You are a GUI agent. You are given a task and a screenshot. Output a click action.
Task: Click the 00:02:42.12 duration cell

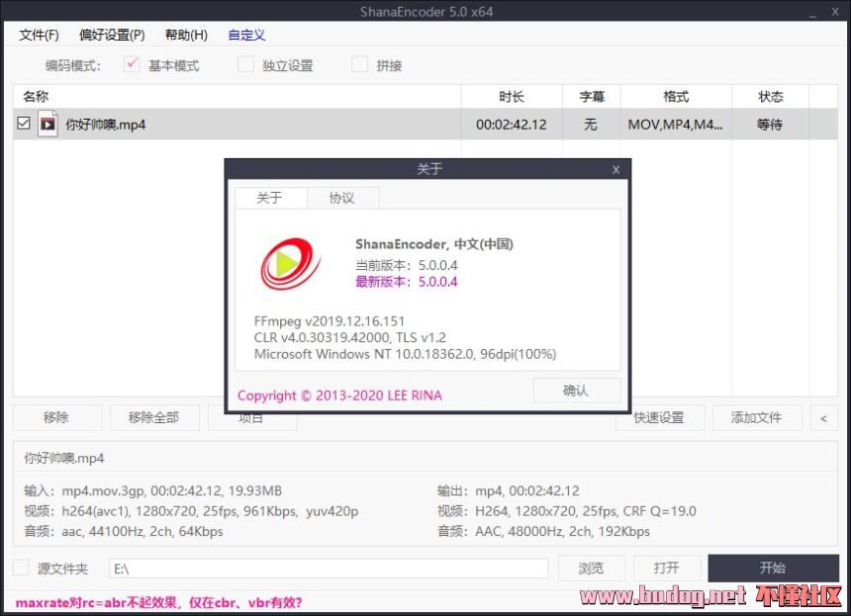click(512, 125)
